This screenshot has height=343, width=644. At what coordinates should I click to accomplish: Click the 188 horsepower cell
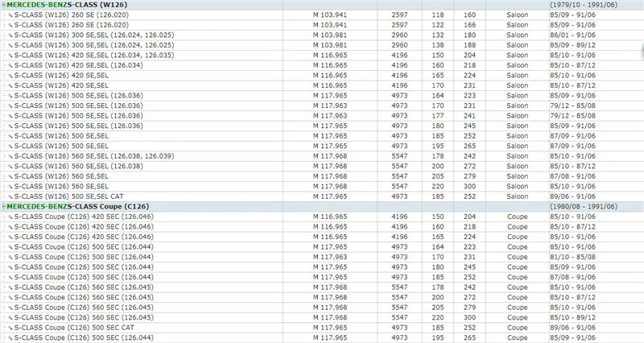[469, 45]
